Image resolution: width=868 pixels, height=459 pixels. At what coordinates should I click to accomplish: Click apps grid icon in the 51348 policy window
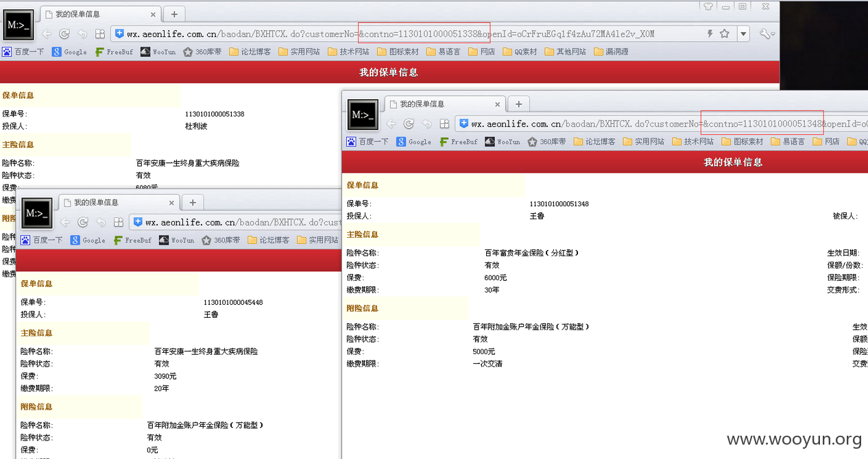(x=444, y=124)
